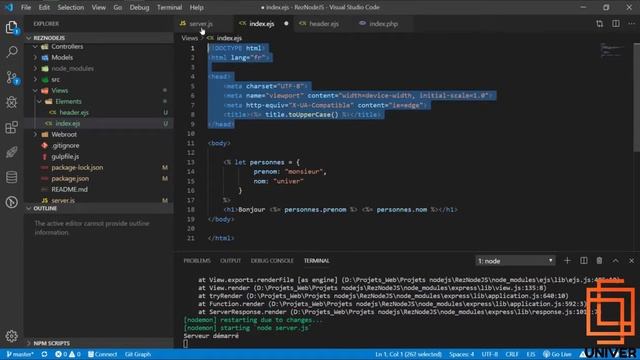Show the OUTPUT panel tab
The width and height of the screenshot is (640, 360).
click(231, 261)
